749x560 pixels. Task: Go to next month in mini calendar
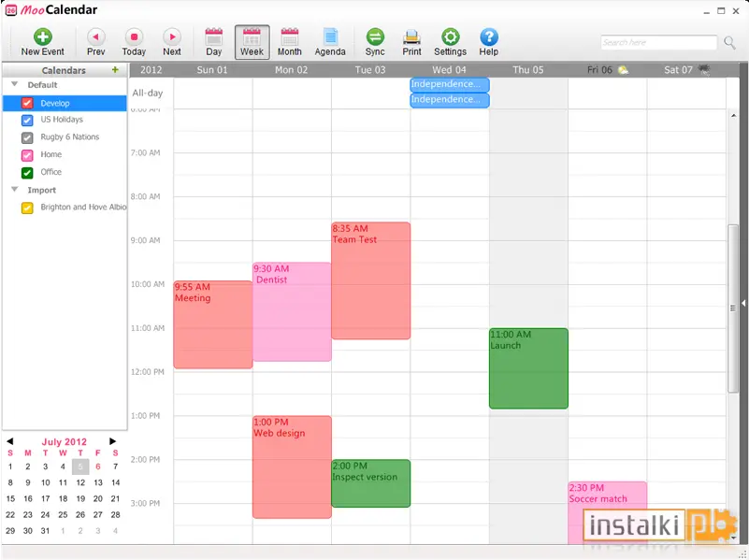113,441
